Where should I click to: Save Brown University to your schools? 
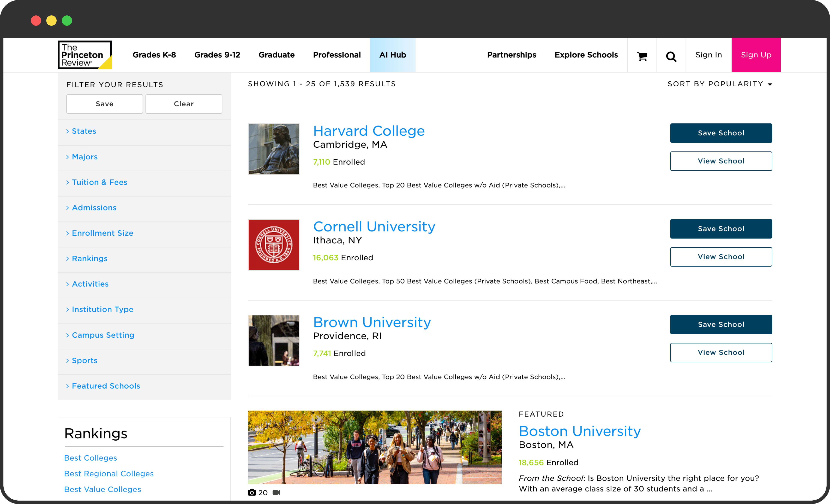[721, 325]
